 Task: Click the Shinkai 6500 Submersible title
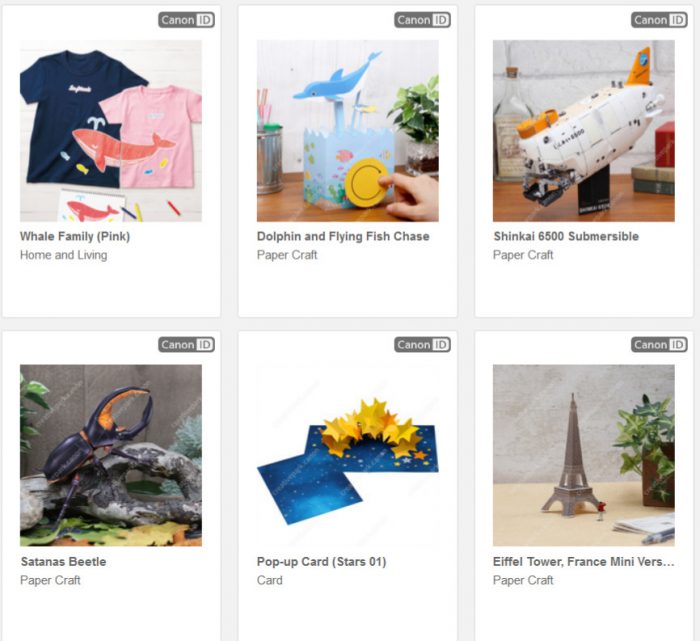(x=566, y=237)
